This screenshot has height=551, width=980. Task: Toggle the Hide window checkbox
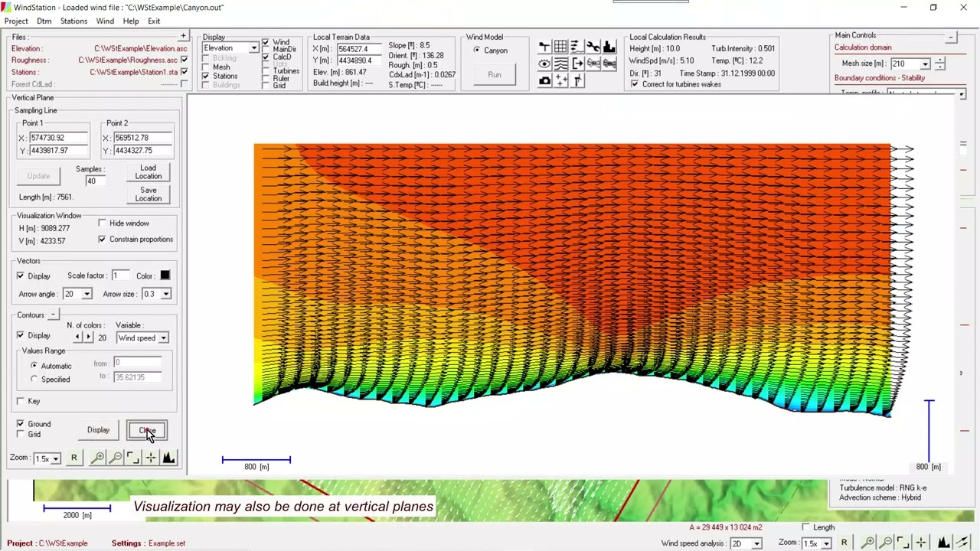[103, 223]
